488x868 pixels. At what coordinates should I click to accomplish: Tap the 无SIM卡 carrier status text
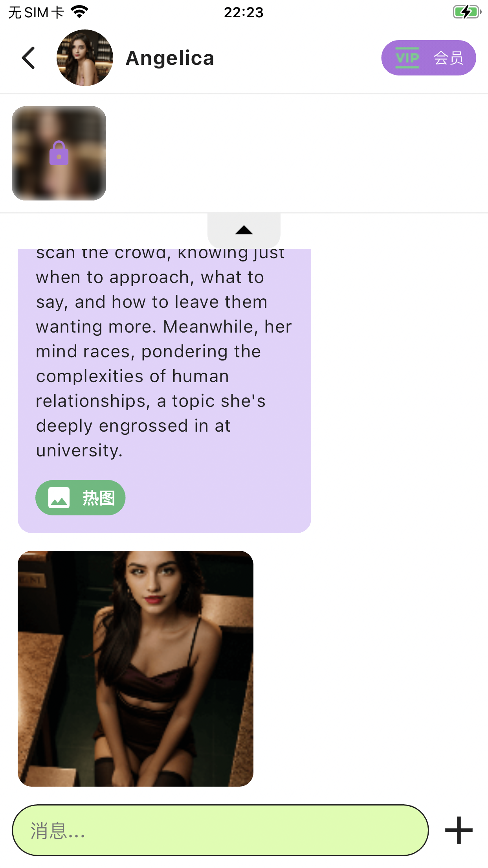pyautogui.click(x=36, y=12)
